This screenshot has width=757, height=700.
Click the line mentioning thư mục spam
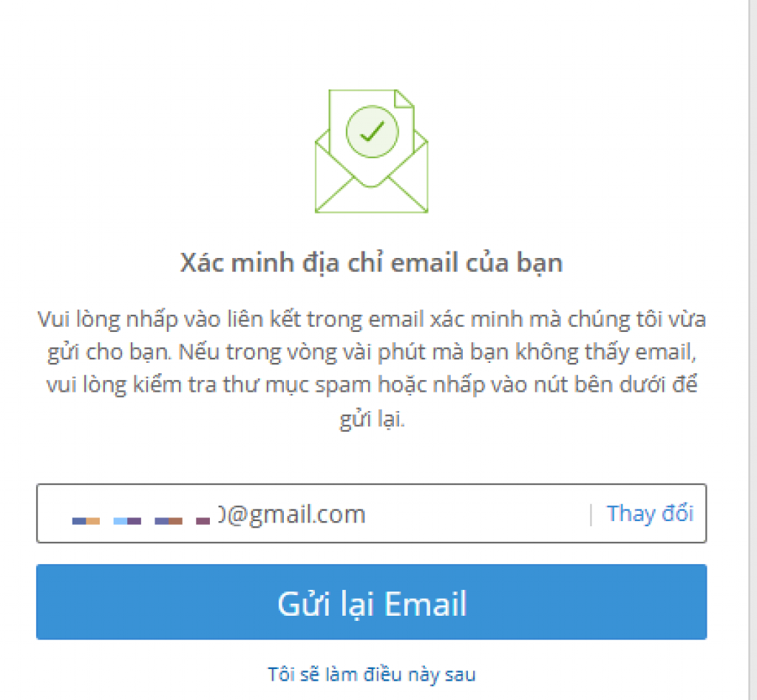(x=371, y=385)
